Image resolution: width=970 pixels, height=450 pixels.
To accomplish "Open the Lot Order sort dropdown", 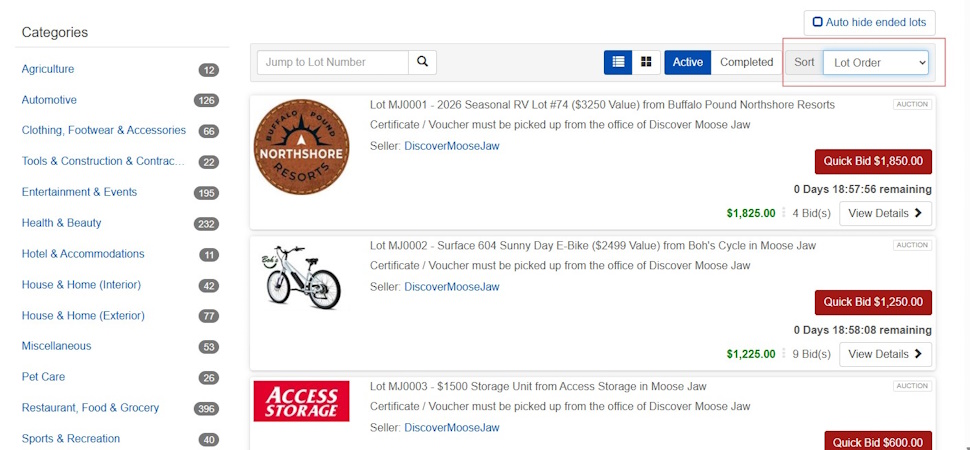I will tap(876, 63).
